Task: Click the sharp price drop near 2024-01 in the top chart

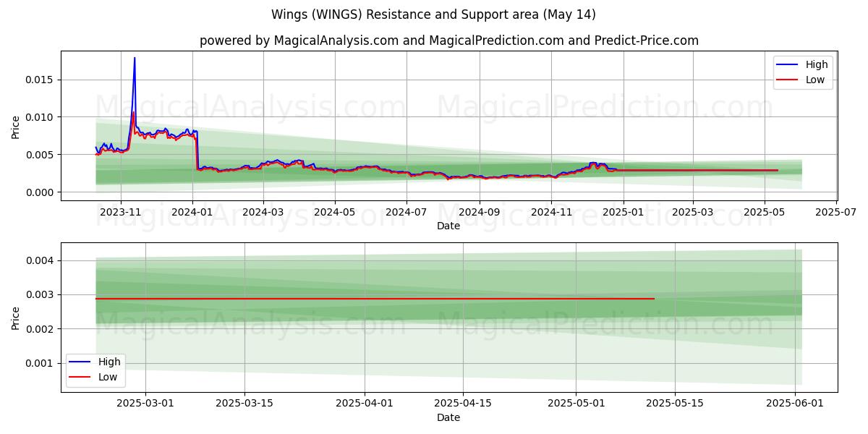Action: click(197, 152)
